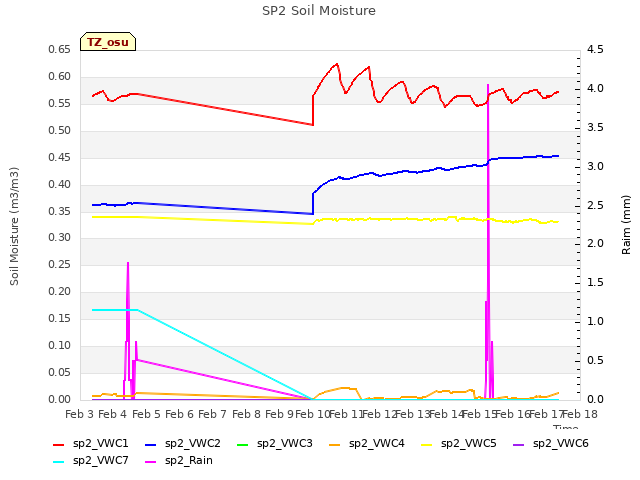Viewport: 640px width, 480px height.
Task: Click the 0.60 left axis value
Action: pos(59,77)
